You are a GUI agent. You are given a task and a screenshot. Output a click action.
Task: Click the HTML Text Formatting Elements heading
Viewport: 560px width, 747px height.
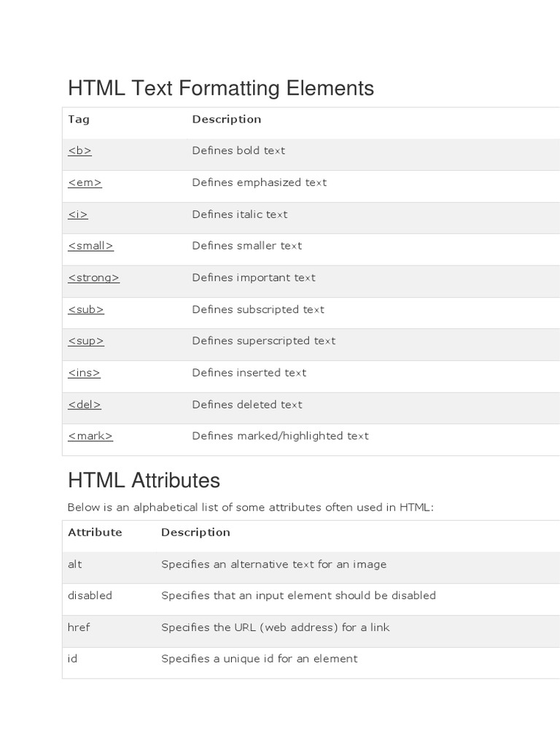220,88
